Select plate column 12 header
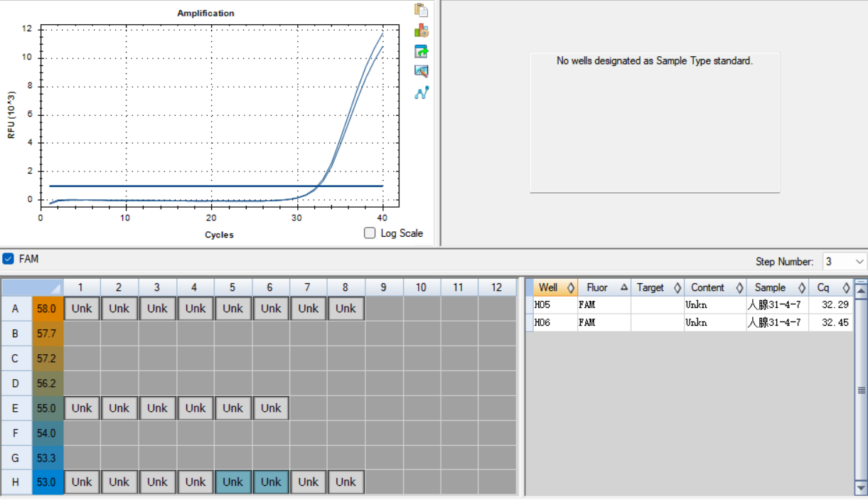Image resolution: width=868 pixels, height=500 pixels. pos(497,287)
